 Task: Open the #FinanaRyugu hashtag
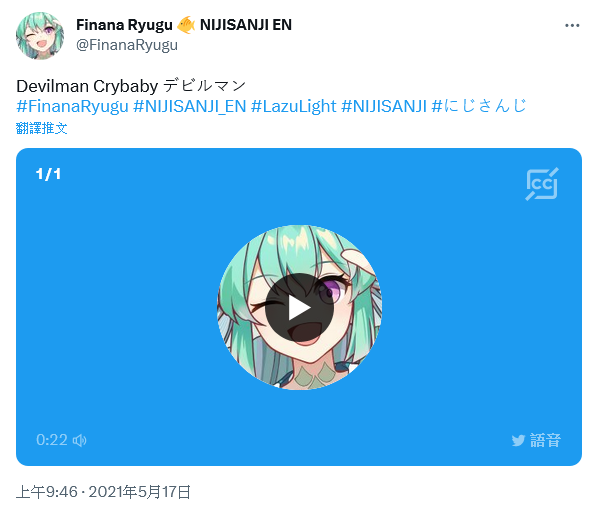[x=72, y=106]
